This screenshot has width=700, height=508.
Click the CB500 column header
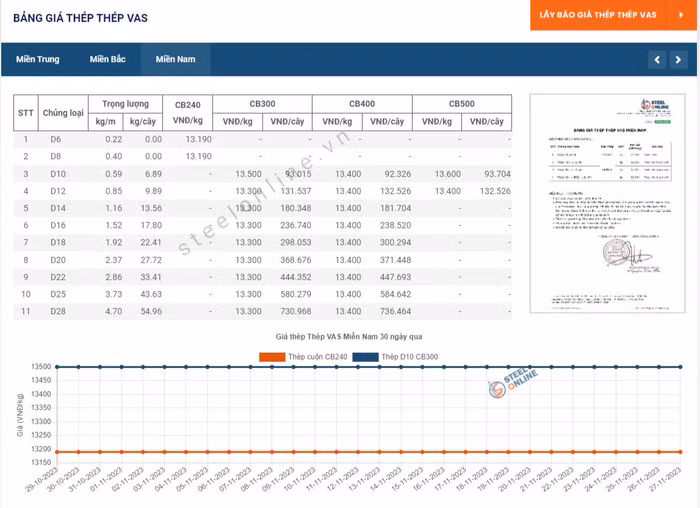pyautogui.click(x=461, y=104)
